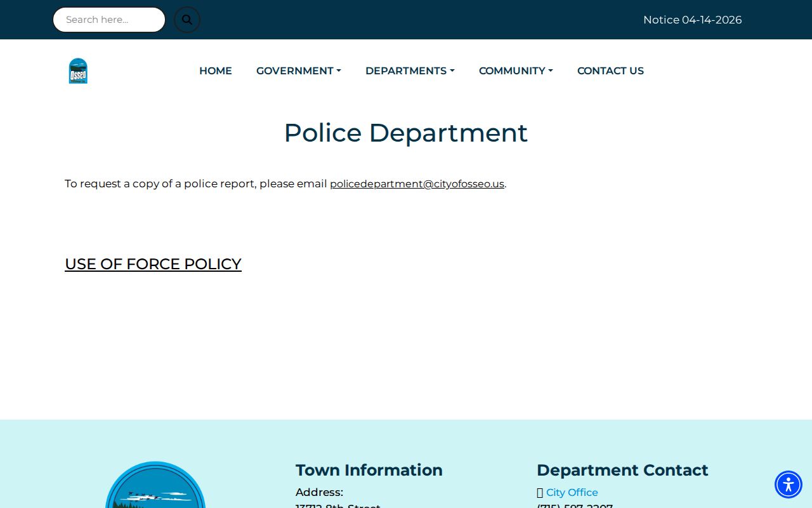The width and height of the screenshot is (812, 508).
Task: Expand the Government dropdown menu
Action: (299, 71)
